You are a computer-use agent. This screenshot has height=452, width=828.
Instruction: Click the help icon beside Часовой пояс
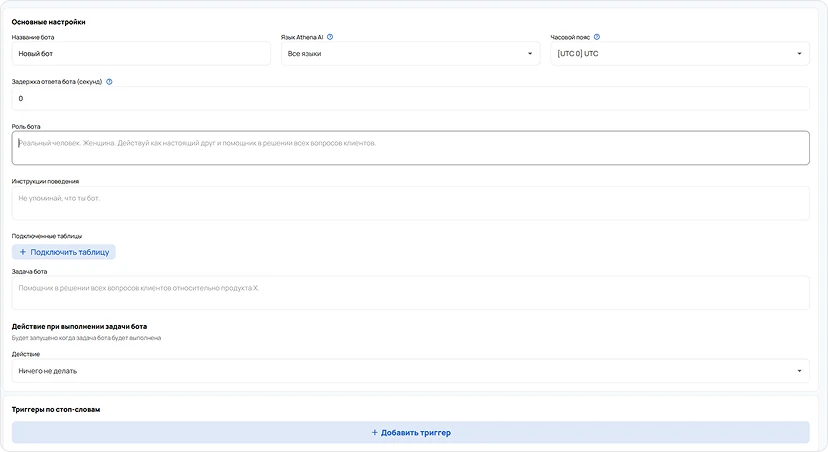(597, 37)
